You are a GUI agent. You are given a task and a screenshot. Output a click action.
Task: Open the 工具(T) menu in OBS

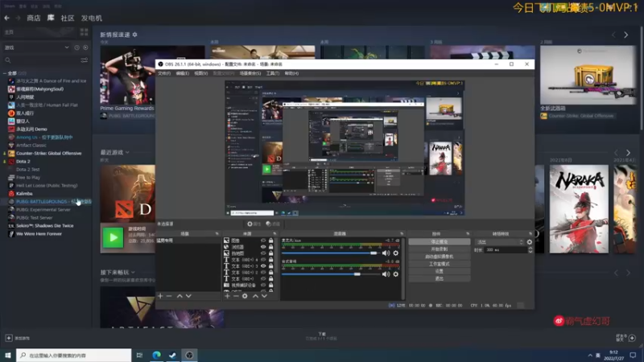[273, 73]
